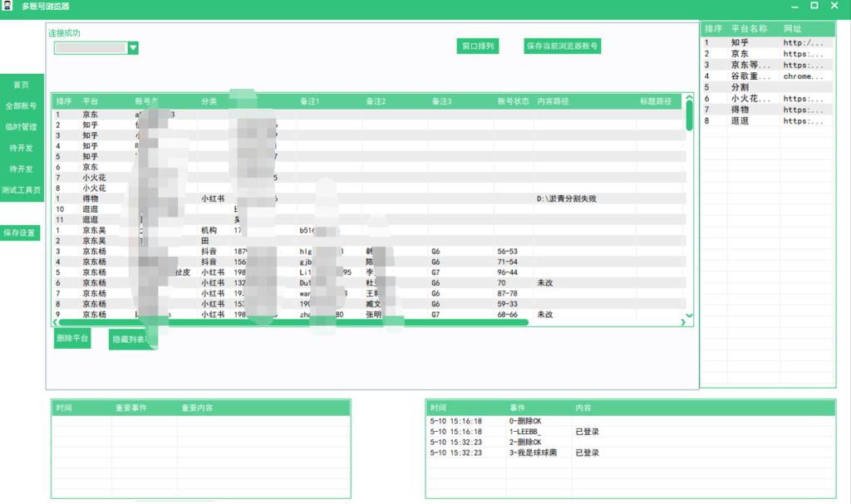Click the accounts table vertical scrollbar thumb
851x504 pixels.
point(689,116)
